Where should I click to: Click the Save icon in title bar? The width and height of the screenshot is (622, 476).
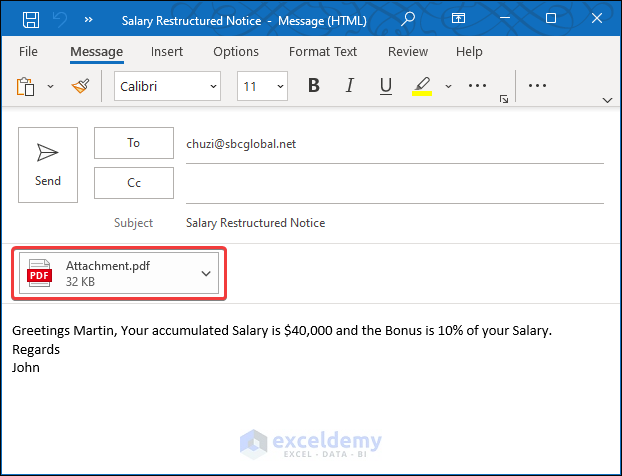click(31, 19)
